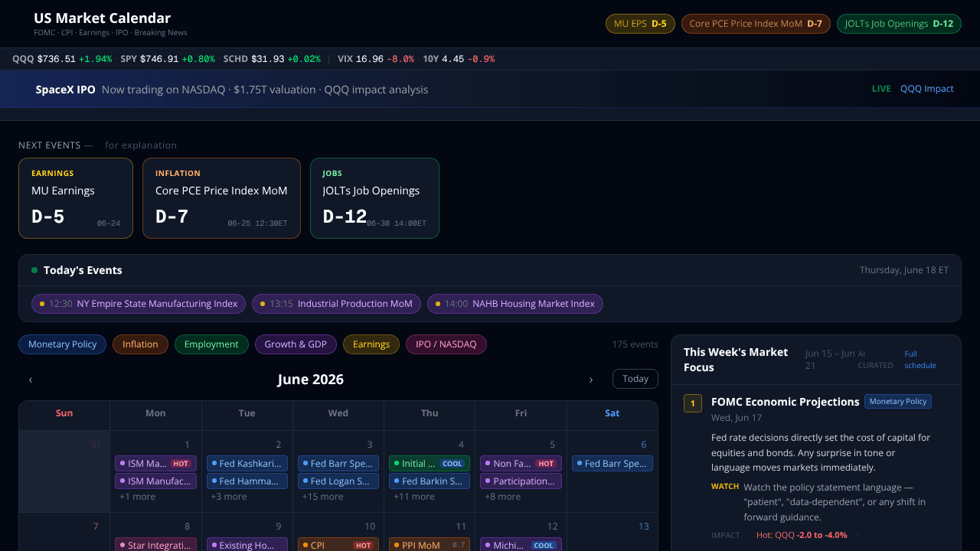Click the Today button
Image resolution: width=980 pixels, height=551 pixels.
click(635, 379)
